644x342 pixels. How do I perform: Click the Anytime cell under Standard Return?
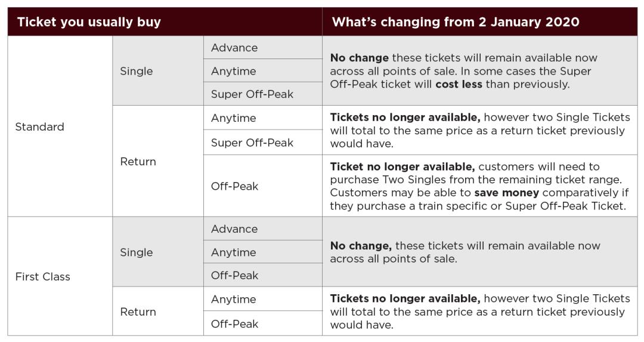pos(233,118)
